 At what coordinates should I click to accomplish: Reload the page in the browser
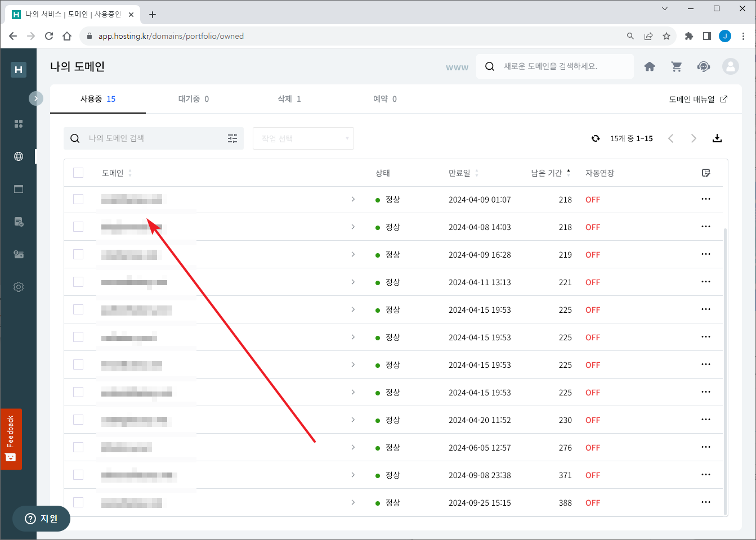coord(49,36)
